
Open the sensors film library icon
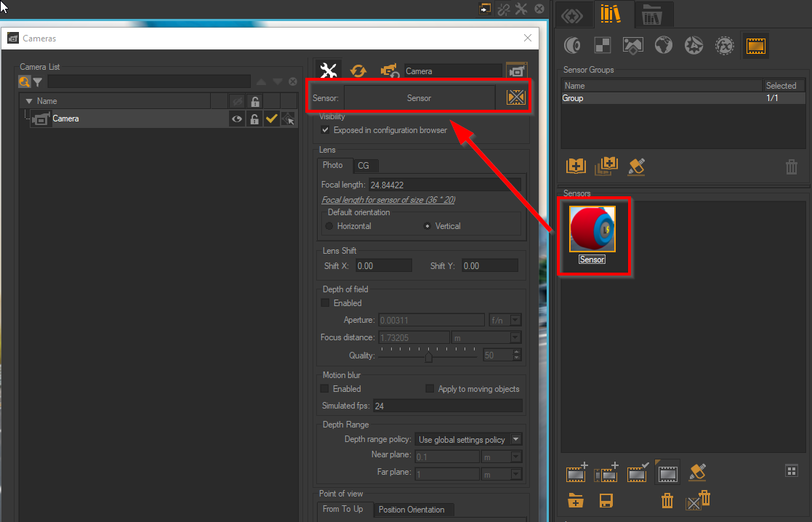click(755, 46)
